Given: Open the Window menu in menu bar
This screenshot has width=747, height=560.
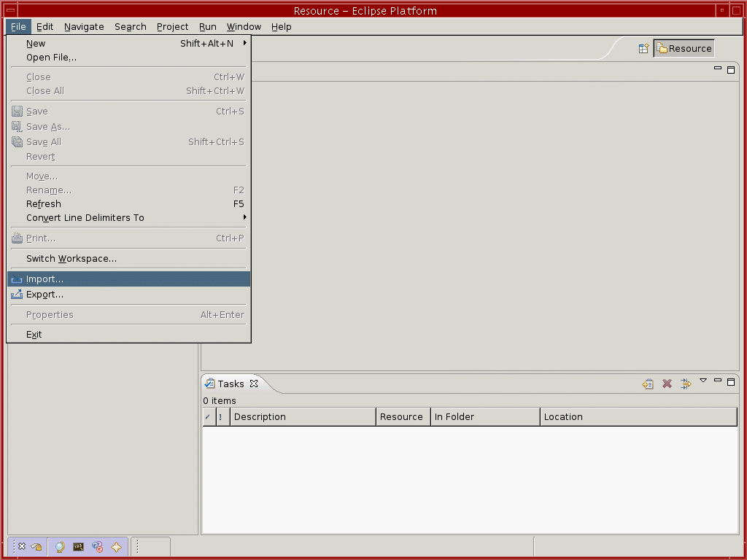Looking at the screenshot, I should pos(244,27).
